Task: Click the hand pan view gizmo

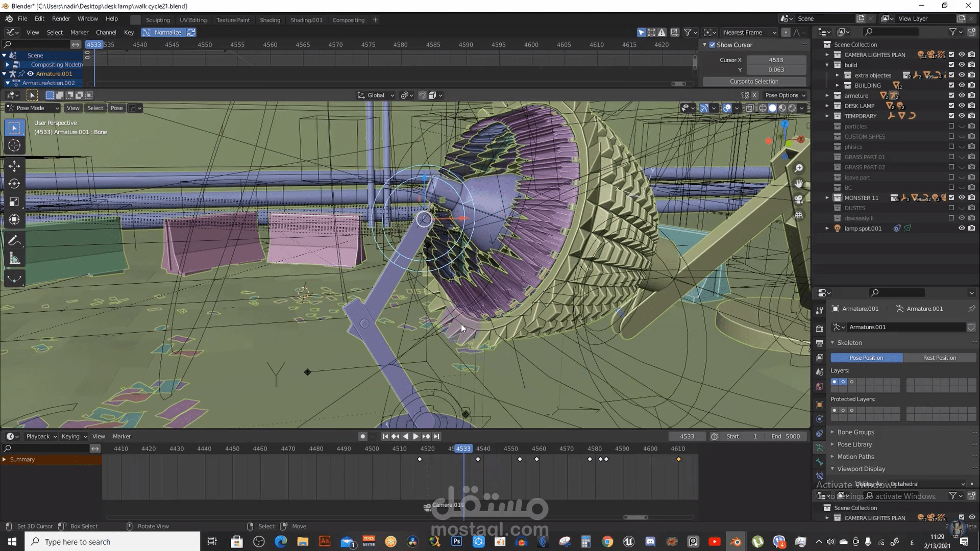Action: click(x=799, y=184)
